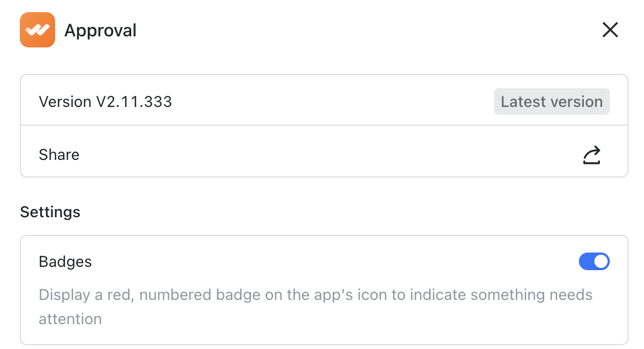Click the Settings section heading

tap(50, 212)
